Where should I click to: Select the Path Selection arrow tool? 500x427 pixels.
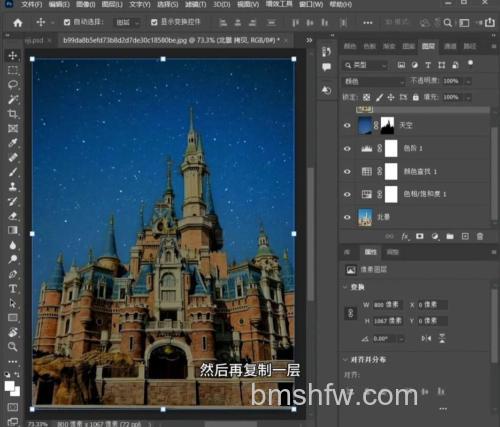coord(13,303)
